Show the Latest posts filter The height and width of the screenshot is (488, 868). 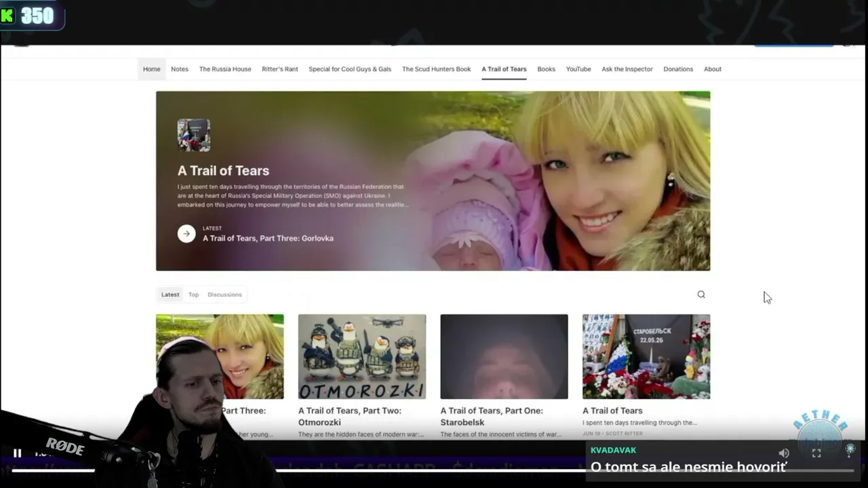(170, 295)
